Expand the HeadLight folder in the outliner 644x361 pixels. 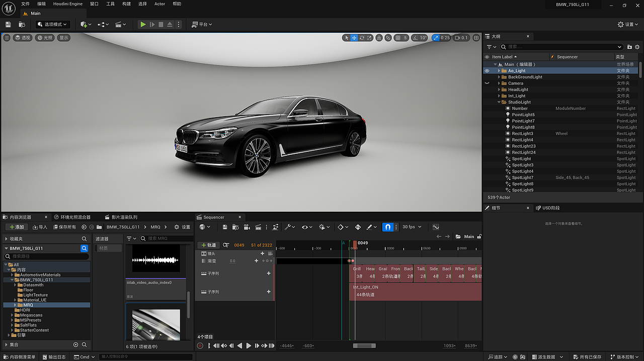(x=499, y=89)
